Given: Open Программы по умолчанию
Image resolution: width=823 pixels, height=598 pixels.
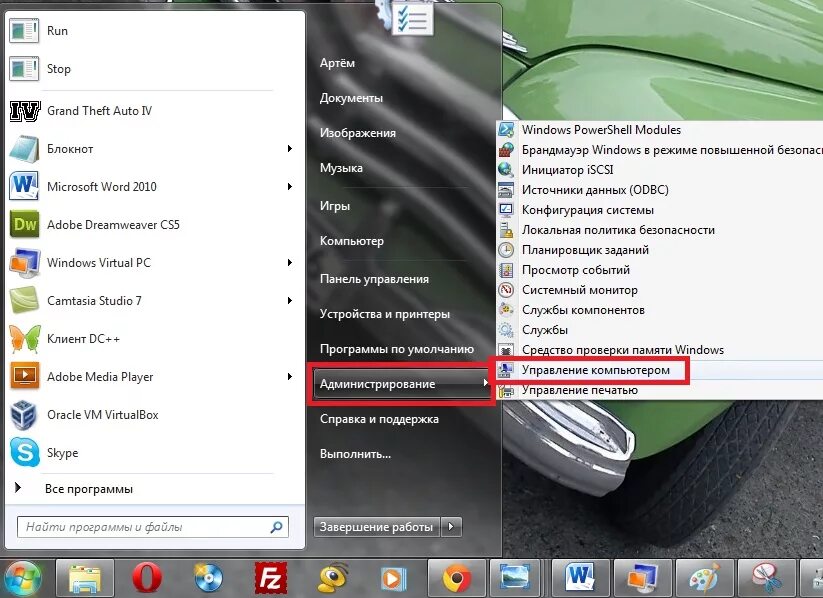Looking at the screenshot, I should pyautogui.click(x=397, y=349).
